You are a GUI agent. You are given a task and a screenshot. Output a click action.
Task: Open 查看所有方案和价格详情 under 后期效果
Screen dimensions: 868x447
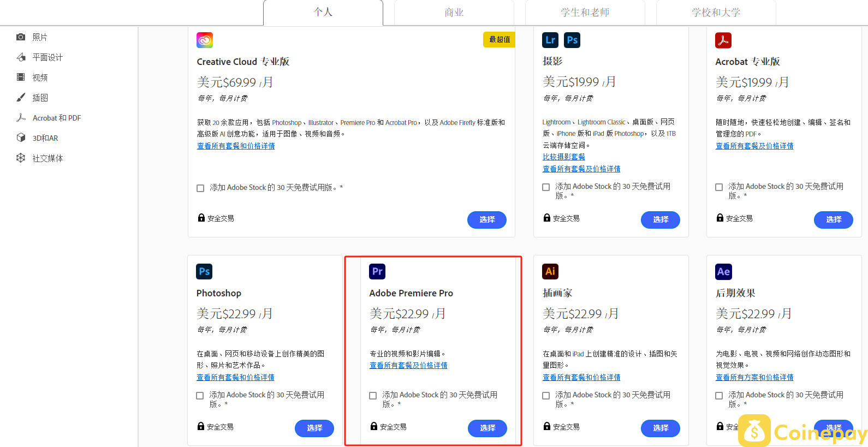pyautogui.click(x=754, y=377)
